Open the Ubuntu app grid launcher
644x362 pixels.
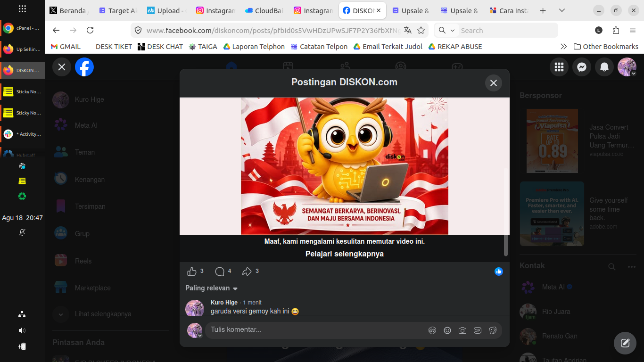point(22,9)
